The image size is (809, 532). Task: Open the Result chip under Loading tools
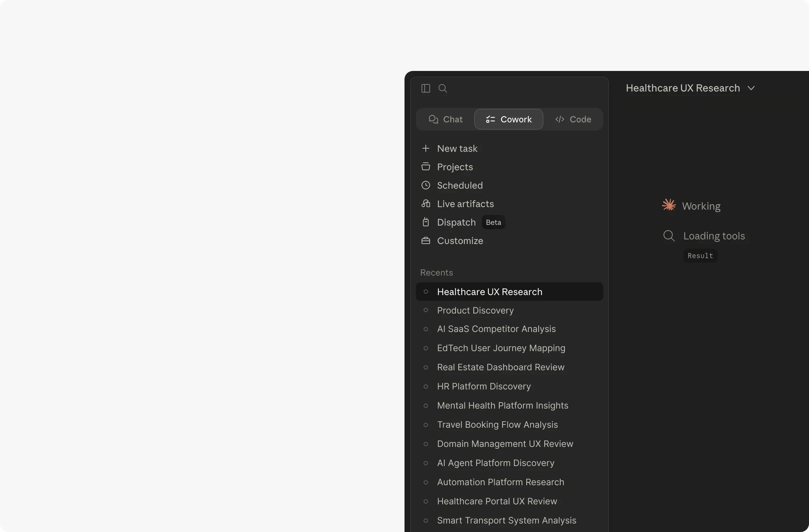pos(700,256)
